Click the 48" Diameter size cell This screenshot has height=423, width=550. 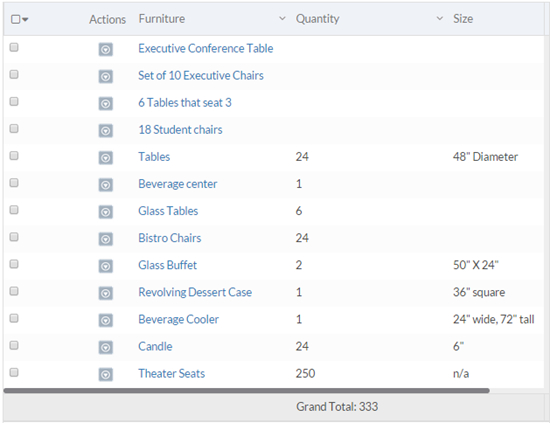485,157
